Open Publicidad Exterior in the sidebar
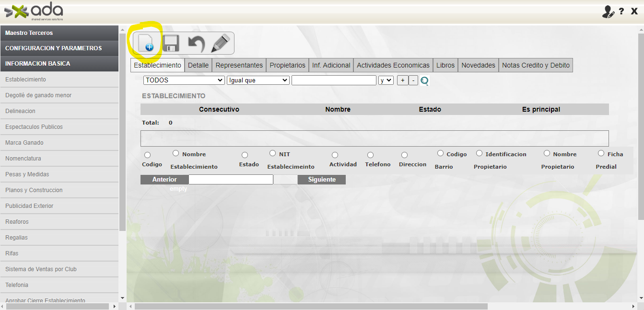This screenshot has height=310, width=644. tap(29, 206)
